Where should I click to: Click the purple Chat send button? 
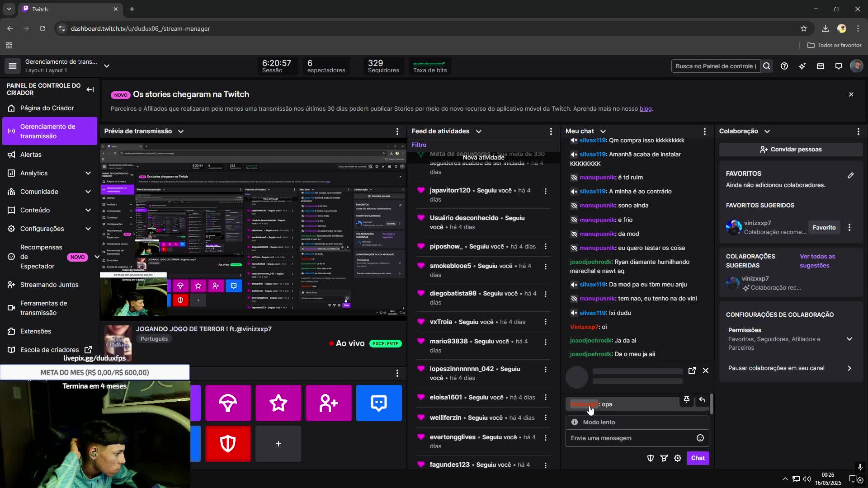[x=698, y=458]
